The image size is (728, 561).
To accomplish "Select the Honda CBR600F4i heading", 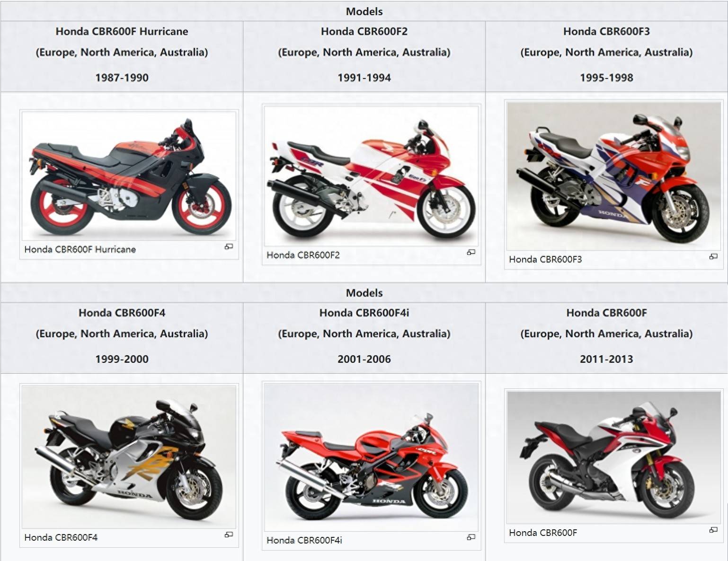I will [x=364, y=313].
